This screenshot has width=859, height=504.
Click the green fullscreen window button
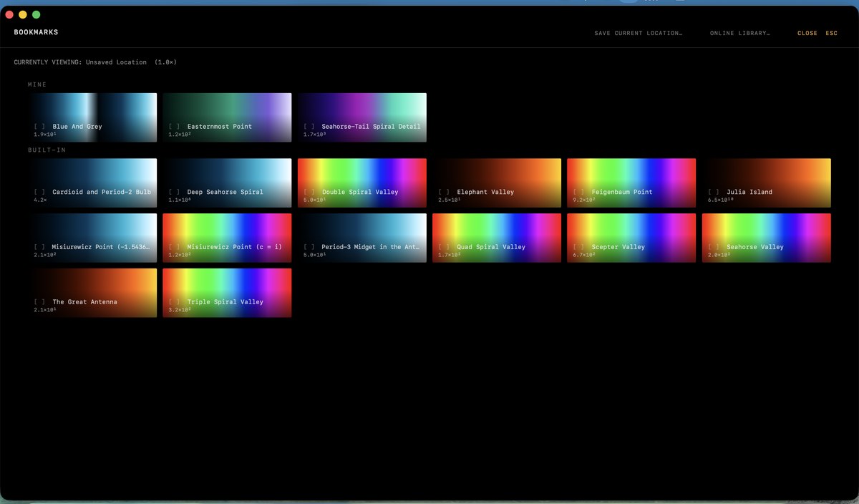37,14
